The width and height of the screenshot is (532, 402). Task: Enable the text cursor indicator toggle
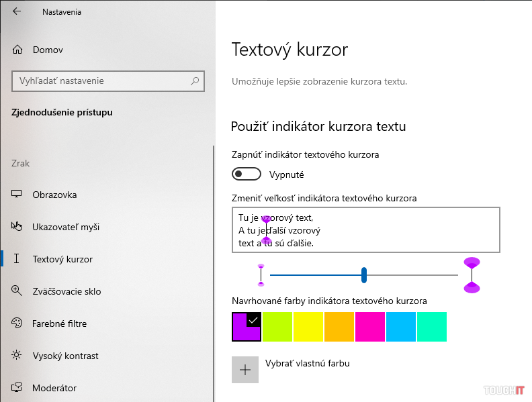click(246, 174)
